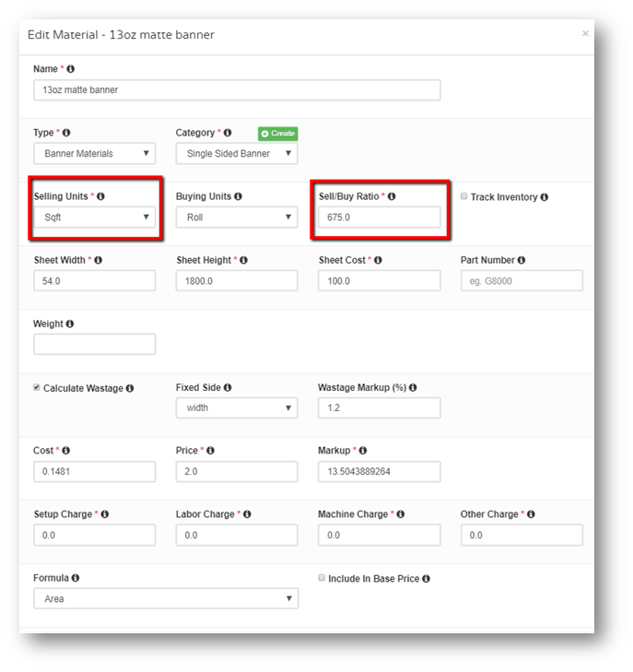Click the green Create category button

pyautogui.click(x=278, y=134)
